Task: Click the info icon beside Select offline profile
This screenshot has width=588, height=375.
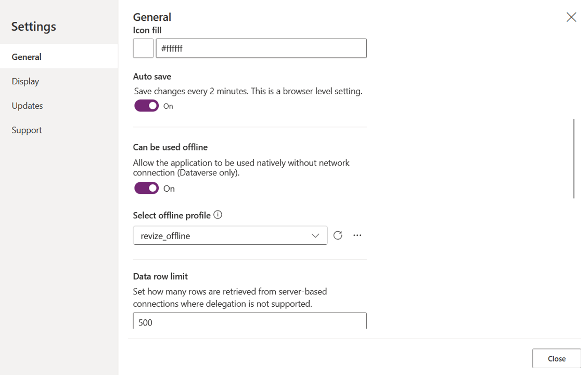Action: pyautogui.click(x=218, y=215)
